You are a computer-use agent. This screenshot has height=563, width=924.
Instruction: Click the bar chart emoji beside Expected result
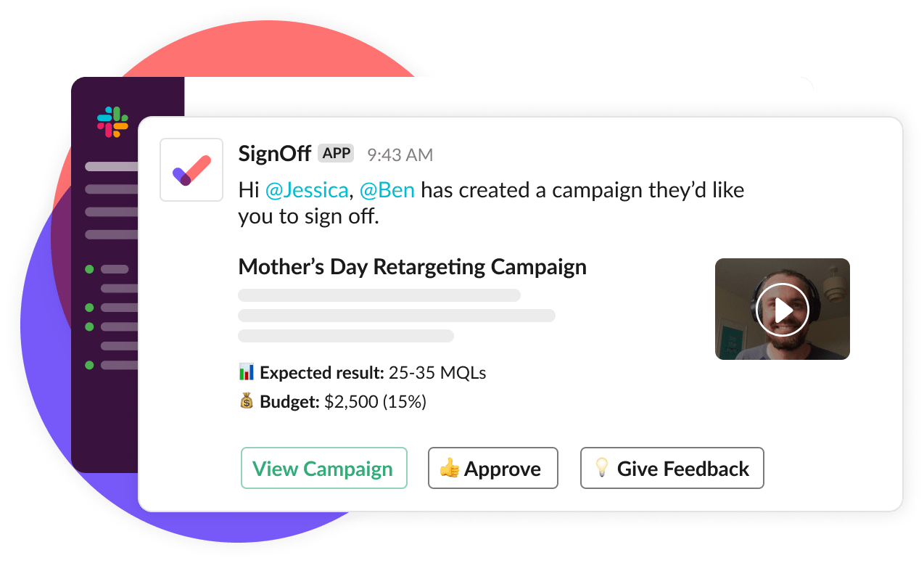(x=247, y=372)
